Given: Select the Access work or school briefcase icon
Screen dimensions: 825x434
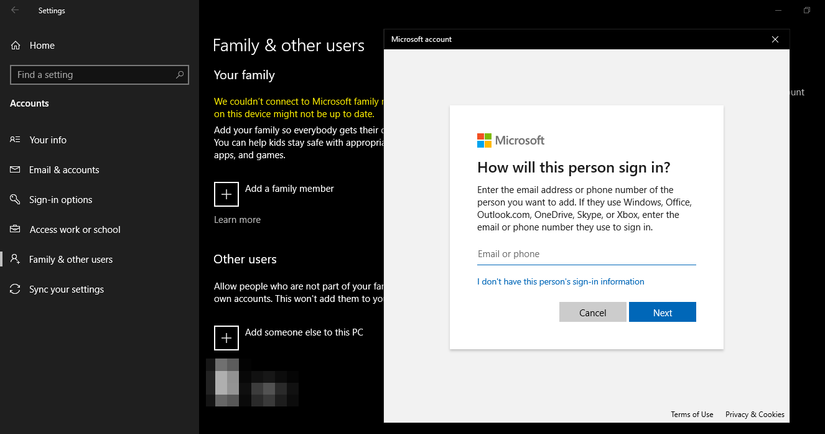Looking at the screenshot, I should pos(15,229).
